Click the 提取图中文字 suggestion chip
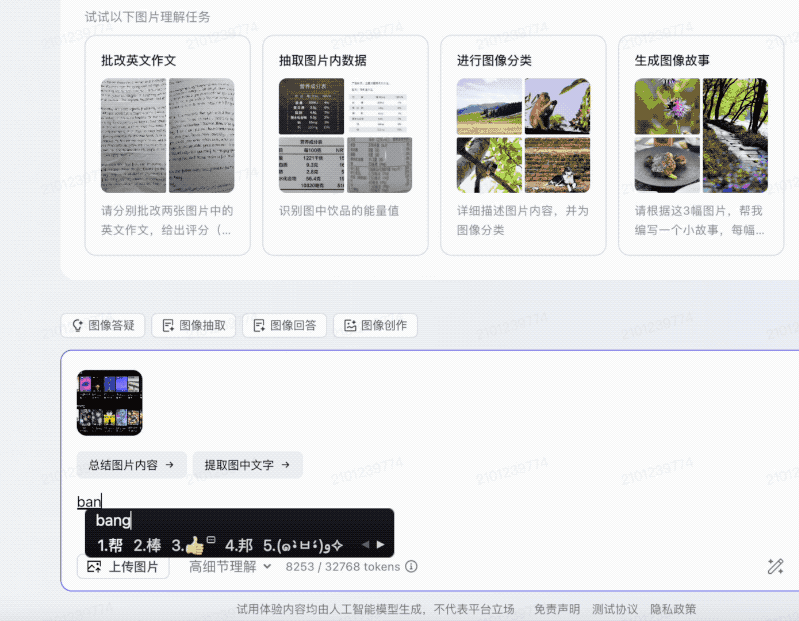 click(x=248, y=465)
